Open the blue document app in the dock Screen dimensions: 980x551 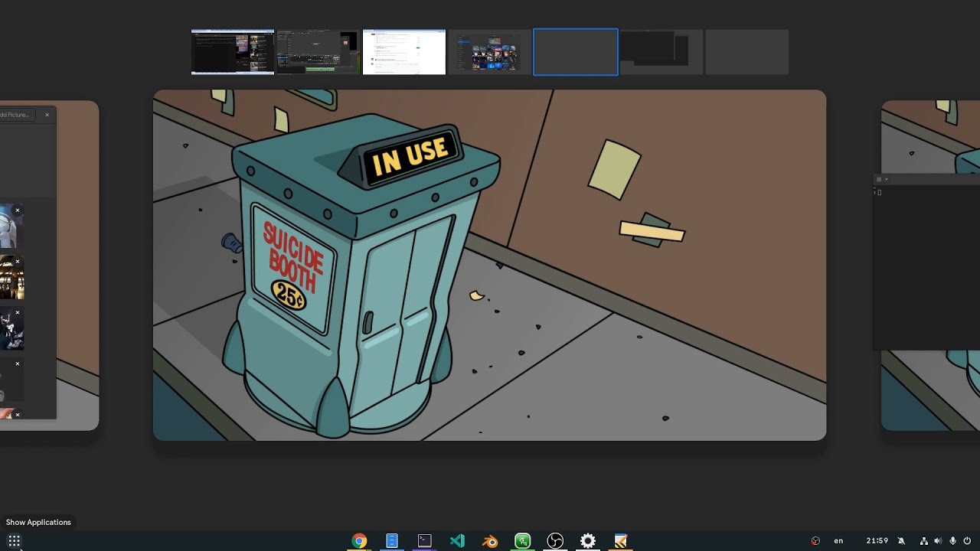(392, 541)
